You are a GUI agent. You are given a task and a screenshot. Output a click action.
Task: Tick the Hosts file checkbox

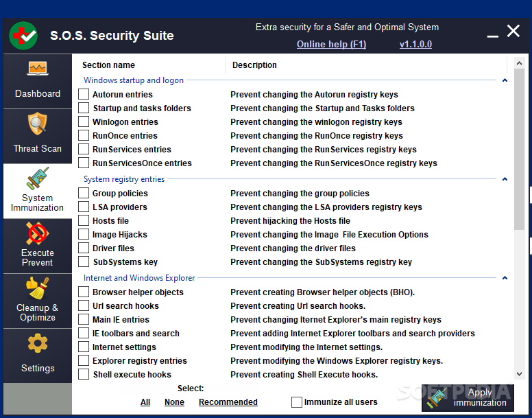point(84,220)
